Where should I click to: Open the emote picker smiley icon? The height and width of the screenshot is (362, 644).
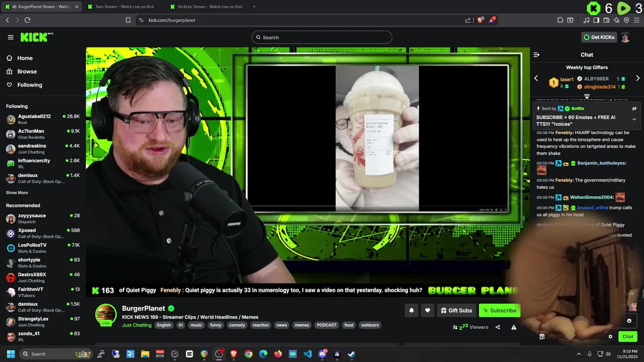(629, 321)
